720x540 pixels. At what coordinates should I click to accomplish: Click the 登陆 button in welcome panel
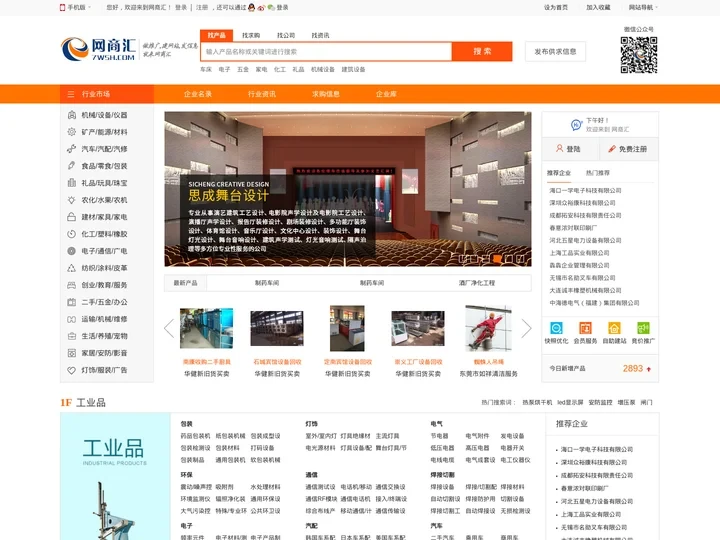570,149
